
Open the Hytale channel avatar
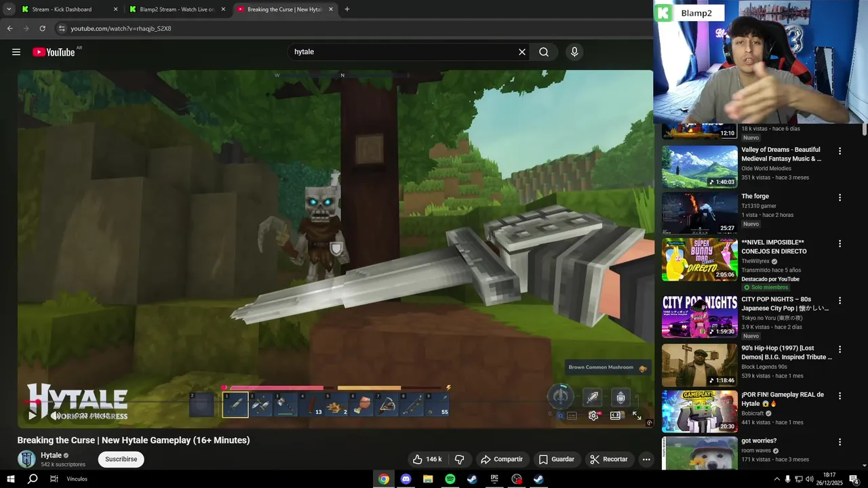pos(26,459)
